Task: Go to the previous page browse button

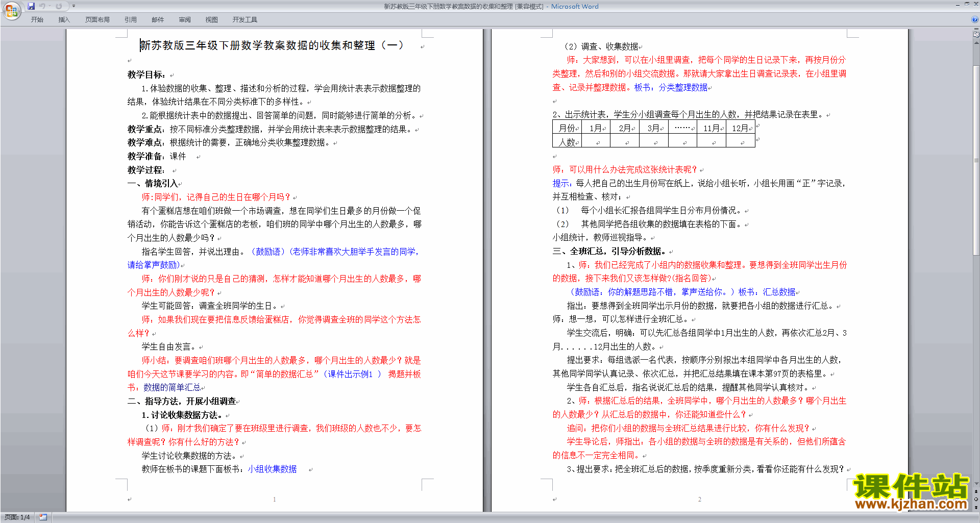Action: (976, 491)
